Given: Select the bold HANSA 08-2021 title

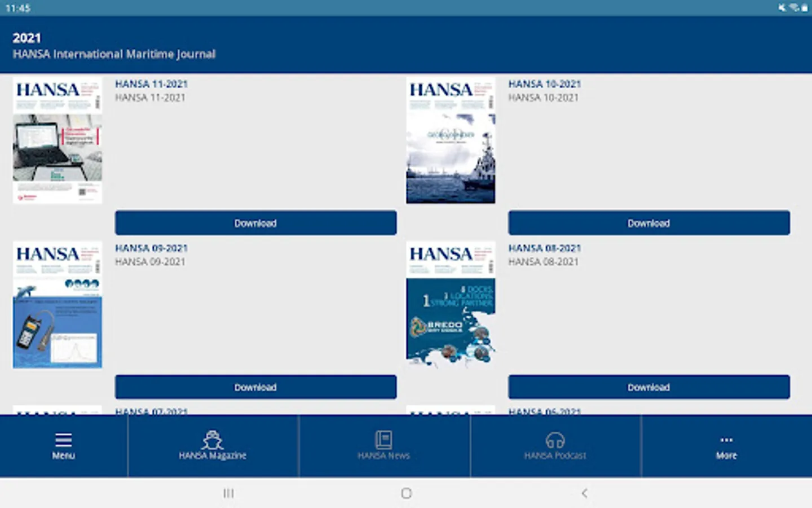Looking at the screenshot, I should point(544,248).
